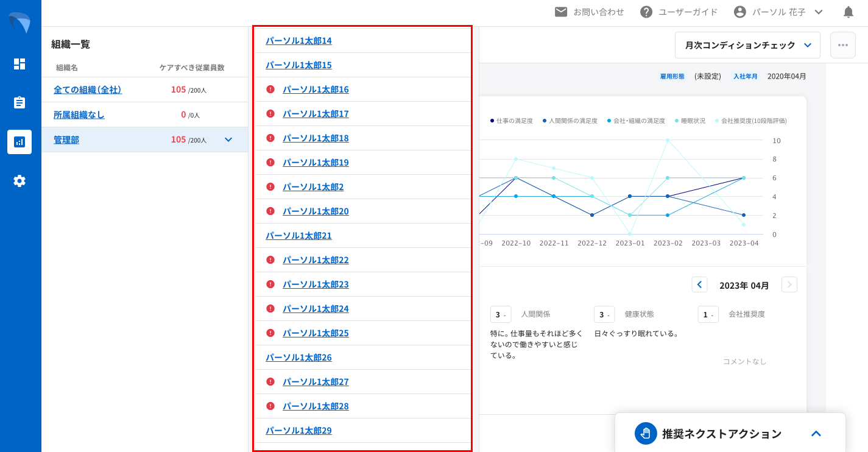The width and height of the screenshot is (868, 452).
Task: Open the 月次コンディションチェック dropdown
Action: click(x=747, y=45)
